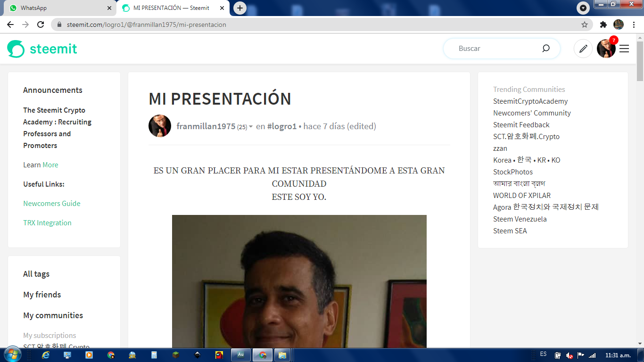
Task: Open the Newcomers Guide link
Action: coord(52,203)
